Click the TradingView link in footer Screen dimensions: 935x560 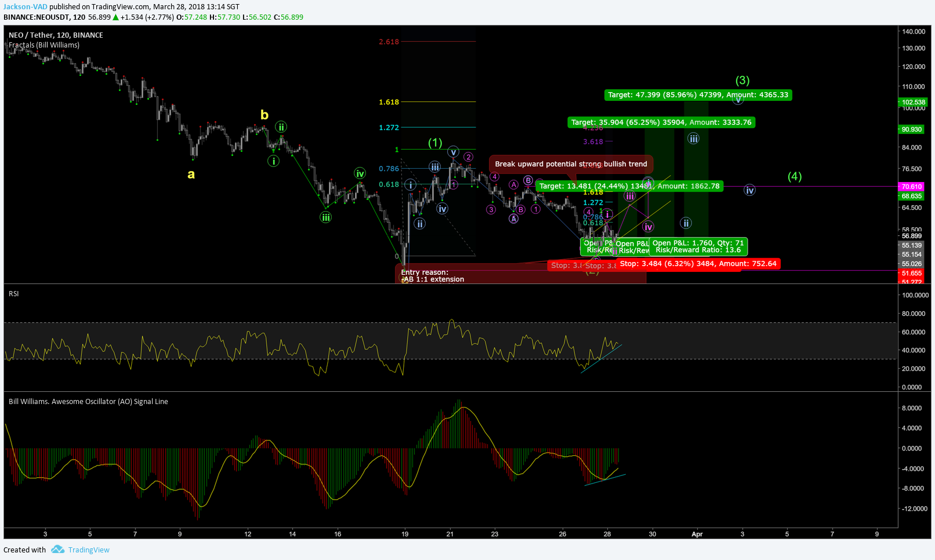click(x=89, y=550)
